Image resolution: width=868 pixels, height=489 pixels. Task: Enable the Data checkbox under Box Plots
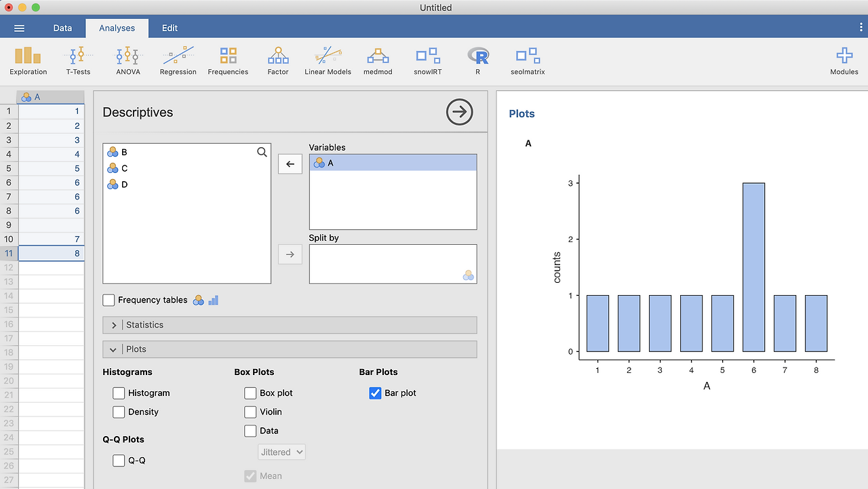click(250, 431)
